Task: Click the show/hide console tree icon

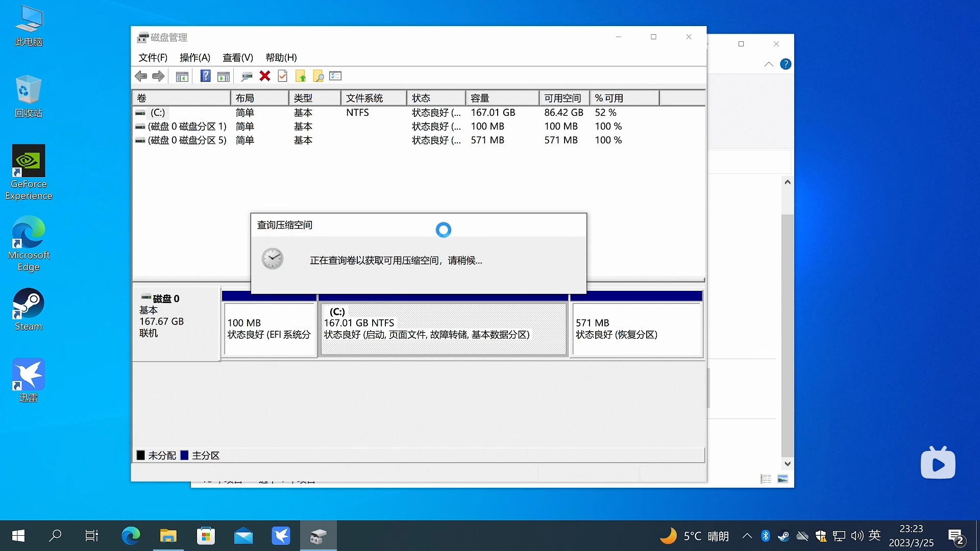Action: [x=182, y=77]
